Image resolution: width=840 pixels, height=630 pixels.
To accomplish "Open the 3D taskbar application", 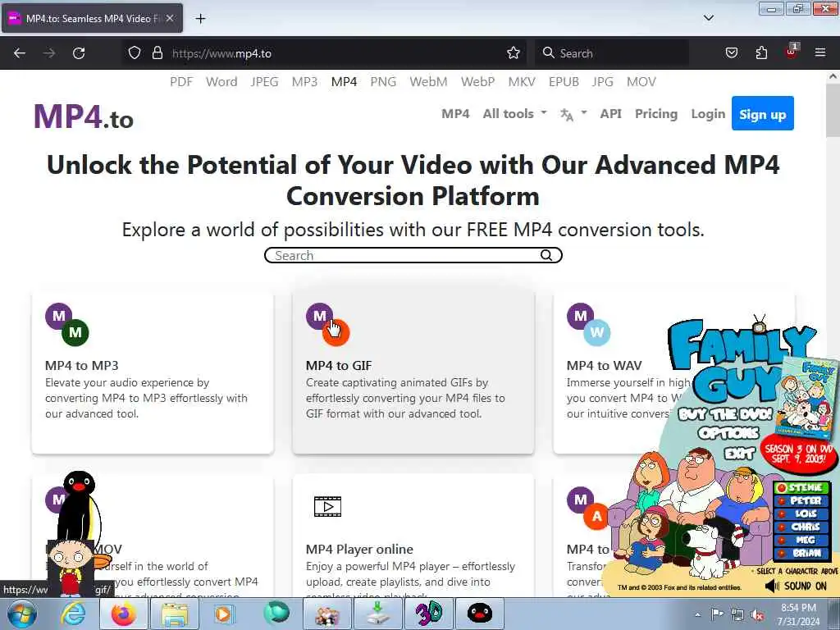I will coord(428,614).
